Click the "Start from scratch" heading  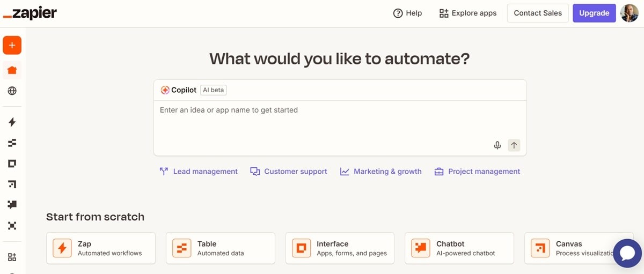[95, 217]
